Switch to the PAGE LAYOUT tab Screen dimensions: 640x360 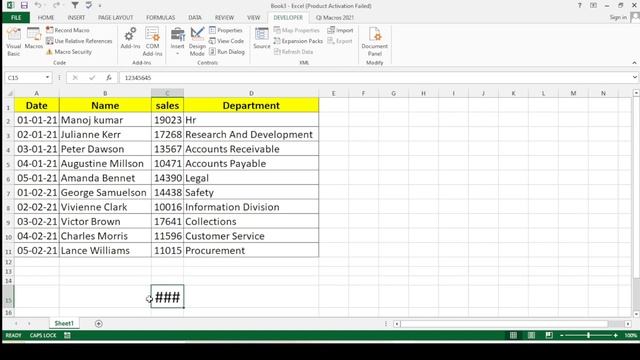[x=116, y=18]
